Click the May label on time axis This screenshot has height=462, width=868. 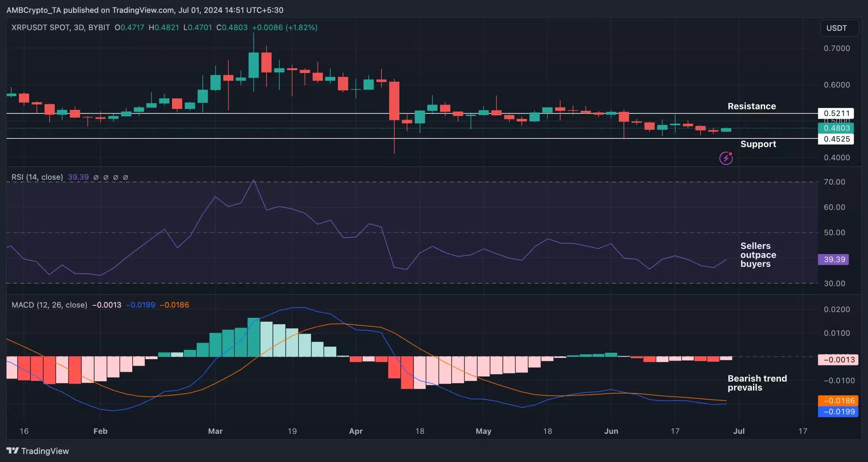(x=484, y=431)
